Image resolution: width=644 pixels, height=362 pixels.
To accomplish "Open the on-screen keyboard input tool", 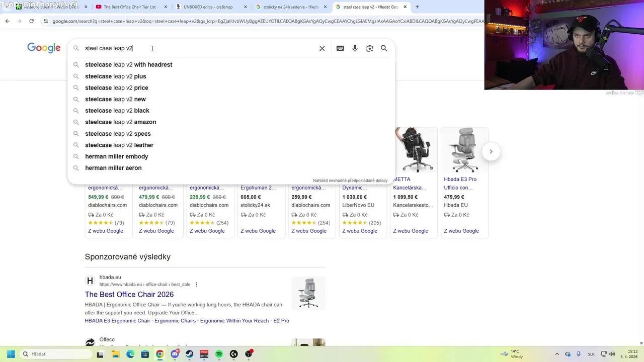I will point(340,48).
